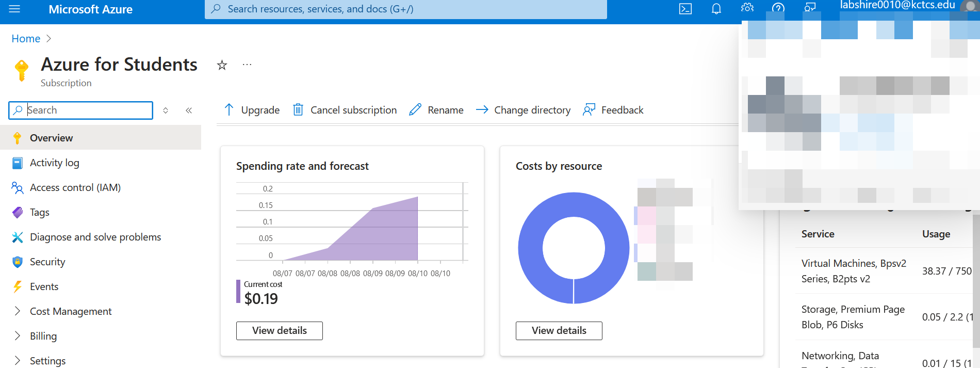The height and width of the screenshot is (368, 980).
Task: Focus the sidebar Search field
Action: coord(81,110)
